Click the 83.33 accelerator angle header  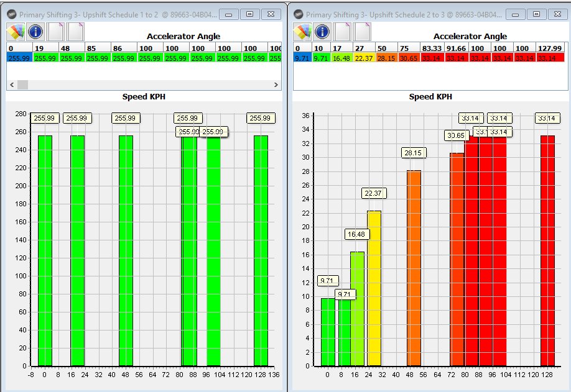(x=432, y=48)
